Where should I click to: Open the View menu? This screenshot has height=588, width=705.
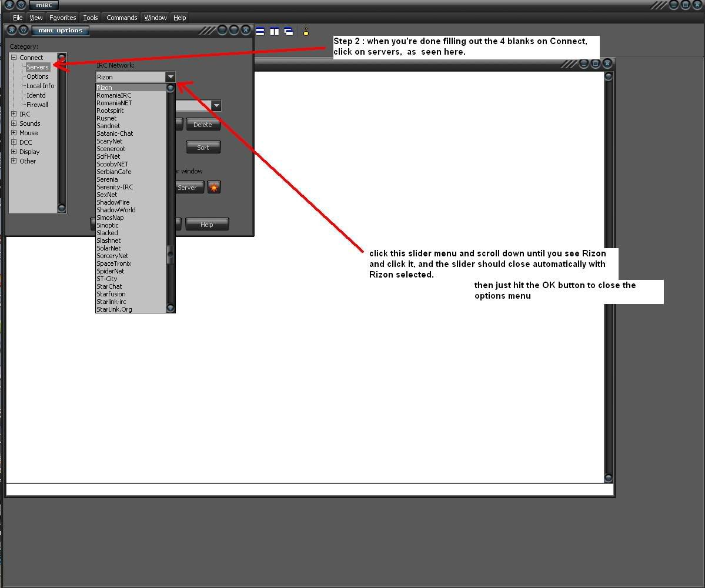click(36, 18)
